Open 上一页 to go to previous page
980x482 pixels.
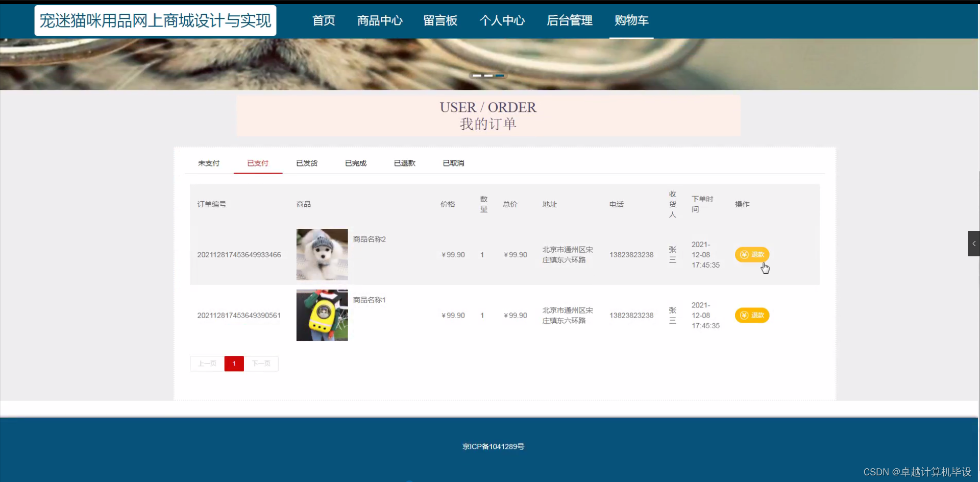click(x=206, y=364)
